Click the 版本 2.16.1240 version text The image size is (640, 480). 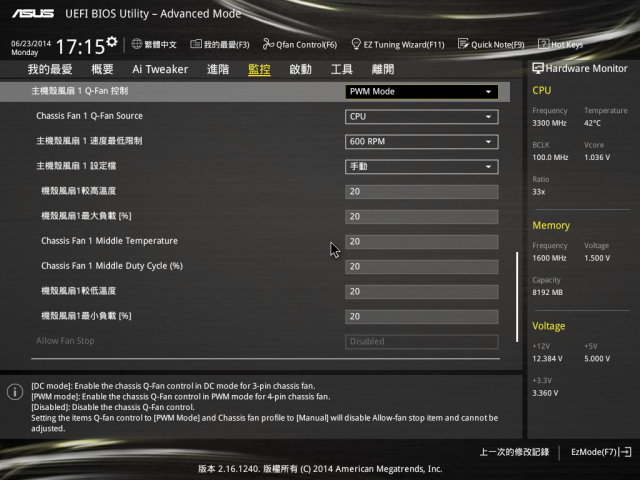tap(229, 469)
